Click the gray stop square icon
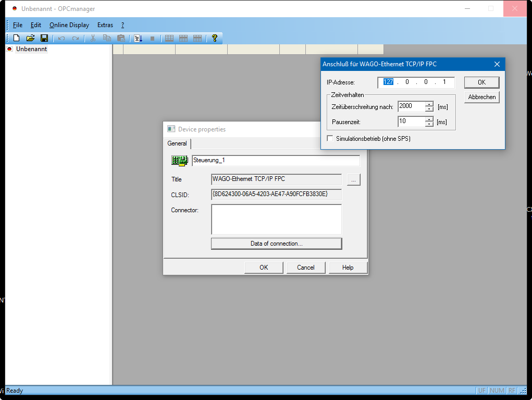This screenshot has height=400, width=532. [152, 39]
